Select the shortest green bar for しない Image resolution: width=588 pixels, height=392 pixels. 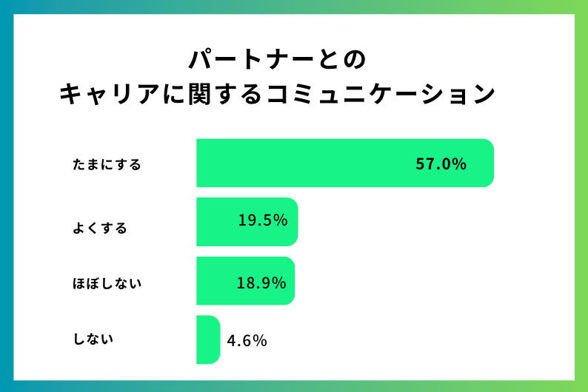click(207, 340)
